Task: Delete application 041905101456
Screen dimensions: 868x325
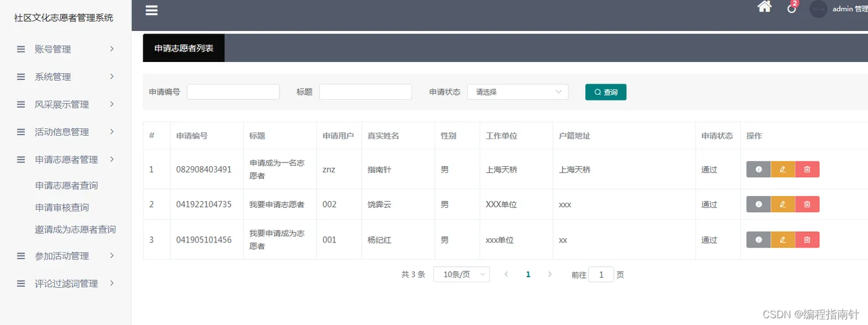Action: click(x=807, y=239)
